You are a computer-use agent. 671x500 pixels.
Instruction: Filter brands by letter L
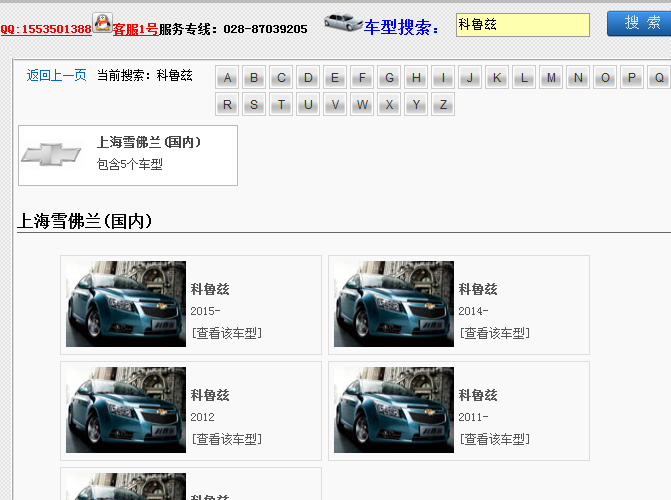[524, 77]
